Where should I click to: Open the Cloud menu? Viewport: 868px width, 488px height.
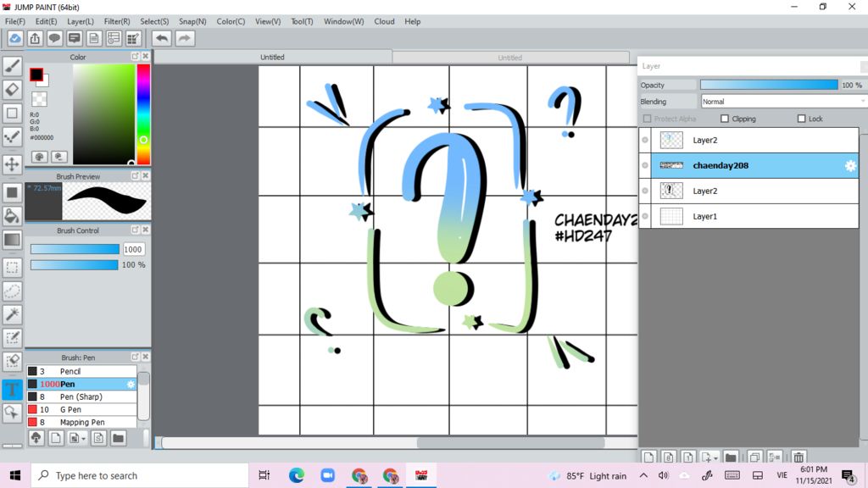coord(384,21)
